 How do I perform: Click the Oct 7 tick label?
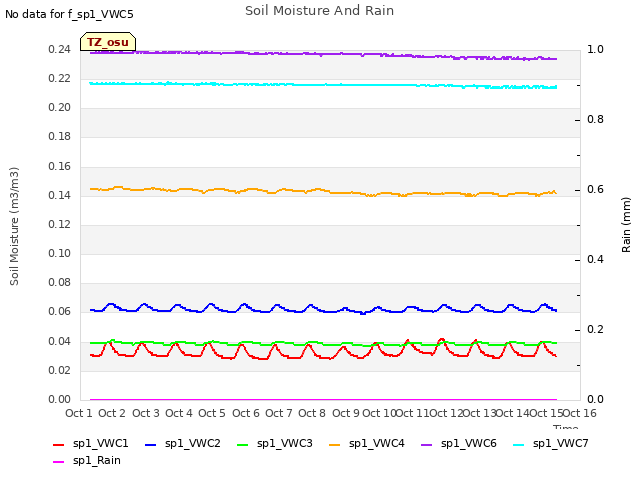click(x=279, y=413)
